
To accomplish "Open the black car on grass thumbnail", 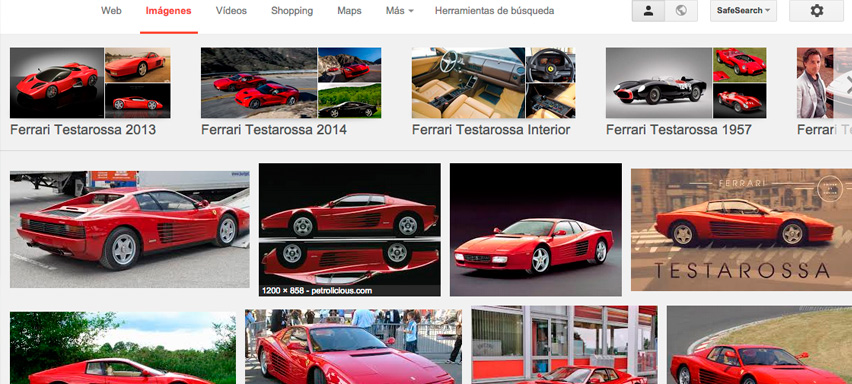I will tap(349, 100).
